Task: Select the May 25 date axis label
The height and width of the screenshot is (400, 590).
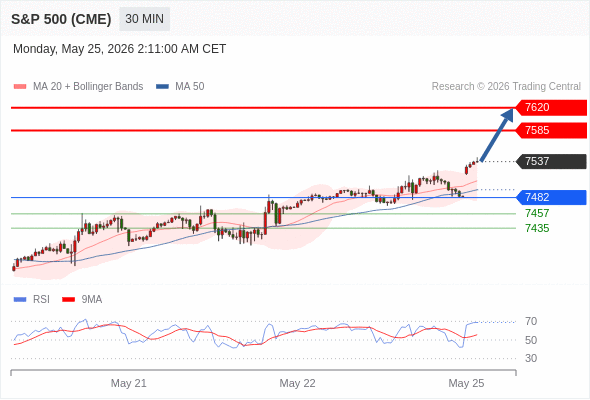Action: pyautogui.click(x=466, y=383)
